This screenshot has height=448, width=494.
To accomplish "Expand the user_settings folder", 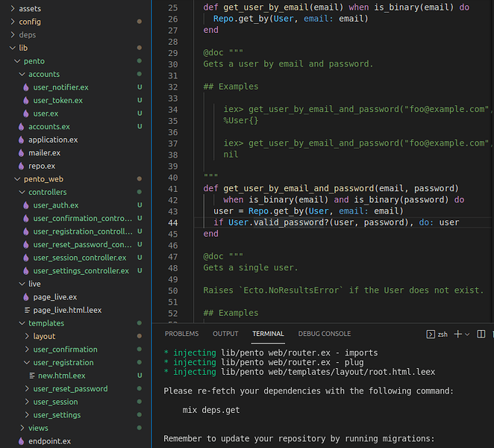I will pyautogui.click(x=27, y=415).
